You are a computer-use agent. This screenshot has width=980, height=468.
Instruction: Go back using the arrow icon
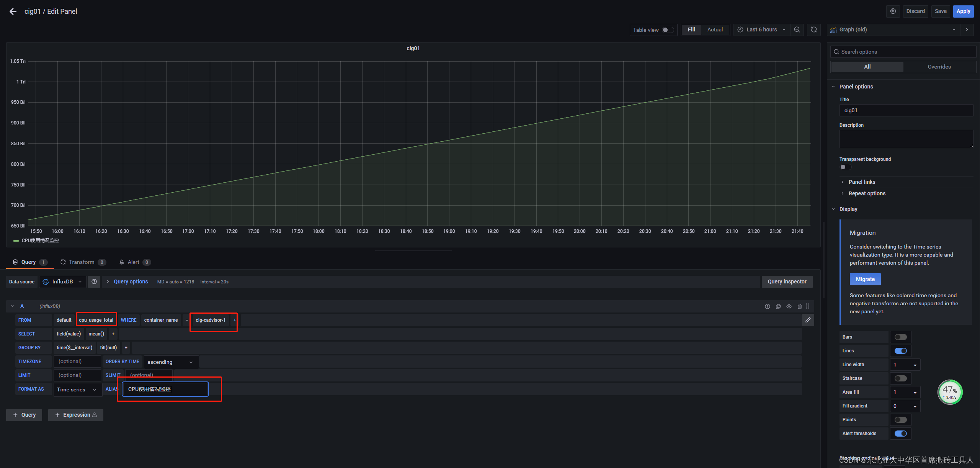tap(13, 11)
